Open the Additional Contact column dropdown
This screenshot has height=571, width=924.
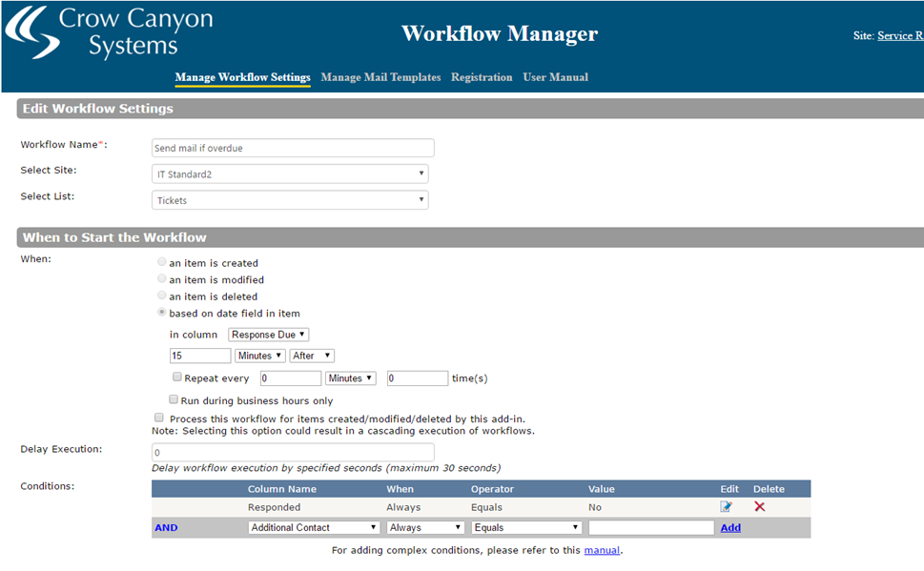pyautogui.click(x=314, y=527)
